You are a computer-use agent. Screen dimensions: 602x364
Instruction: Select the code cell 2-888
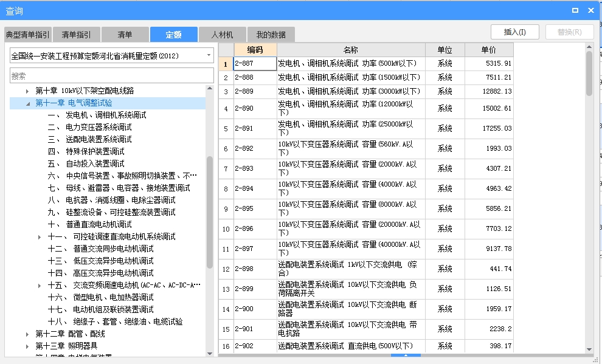click(255, 78)
